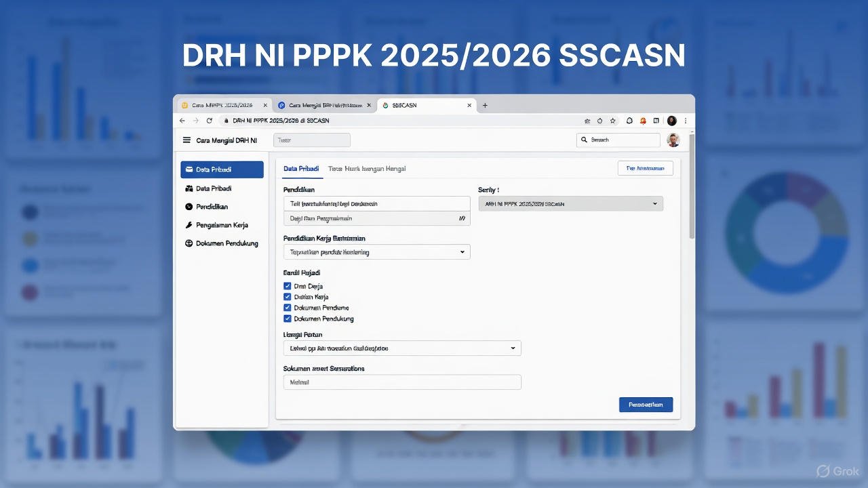Click the circular icon left of the bookmark star

(x=600, y=121)
